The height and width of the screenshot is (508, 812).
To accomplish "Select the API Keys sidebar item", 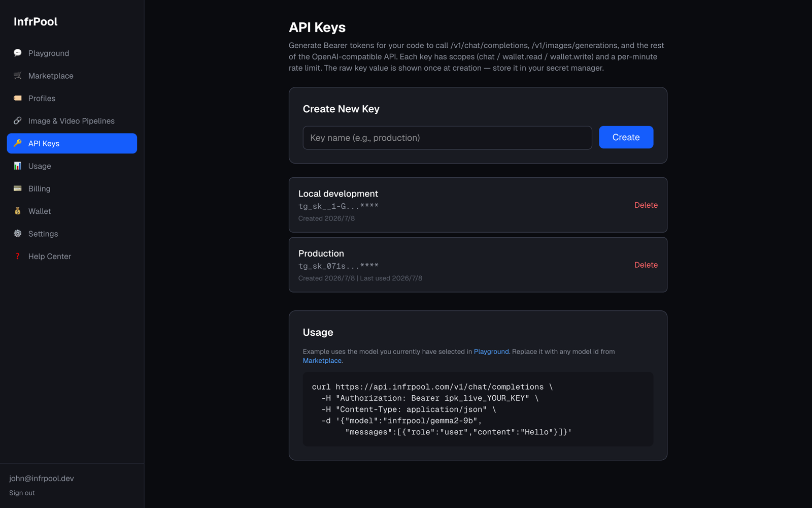I will [72, 143].
